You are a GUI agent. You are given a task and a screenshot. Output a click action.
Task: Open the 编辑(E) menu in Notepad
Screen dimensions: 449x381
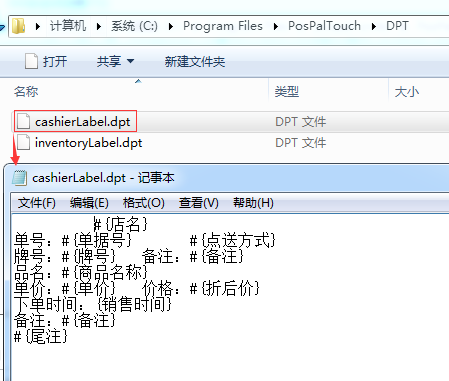tap(89, 203)
